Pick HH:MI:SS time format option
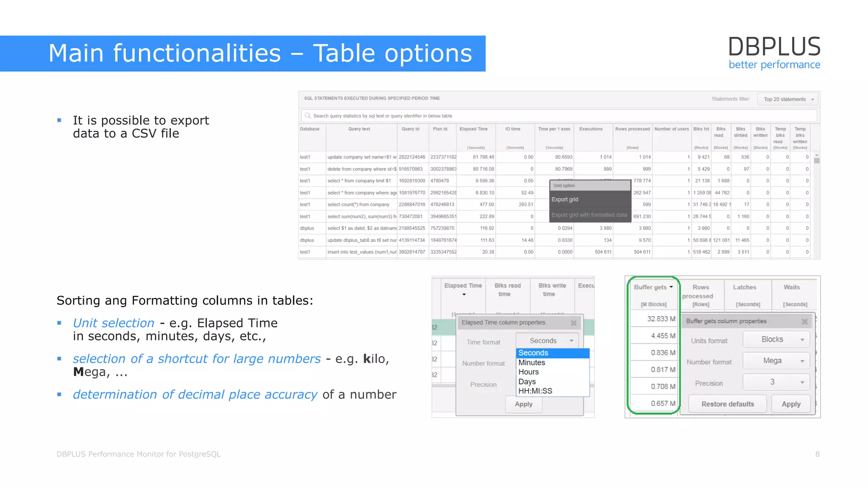Viewport: 868px width, 488px height. 535,391
